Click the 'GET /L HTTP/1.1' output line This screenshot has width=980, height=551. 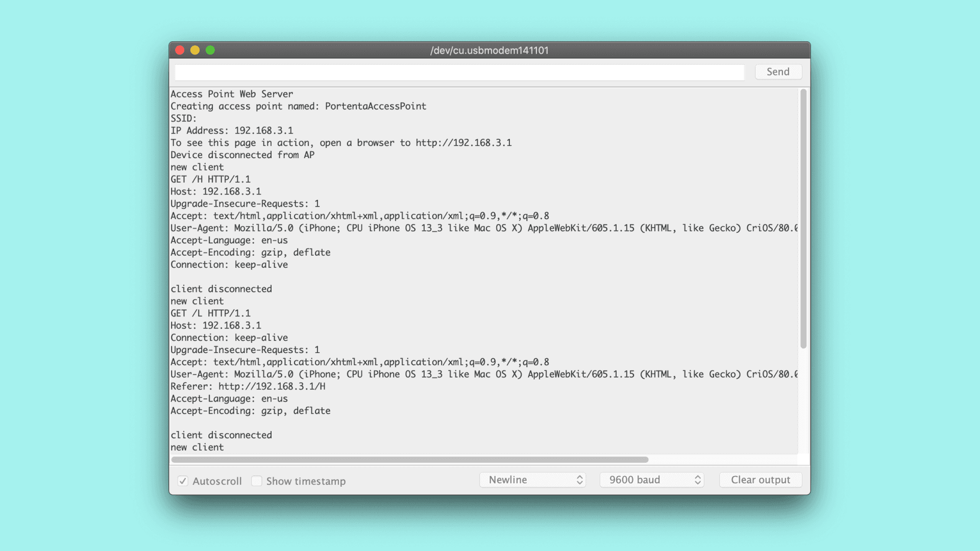point(210,313)
